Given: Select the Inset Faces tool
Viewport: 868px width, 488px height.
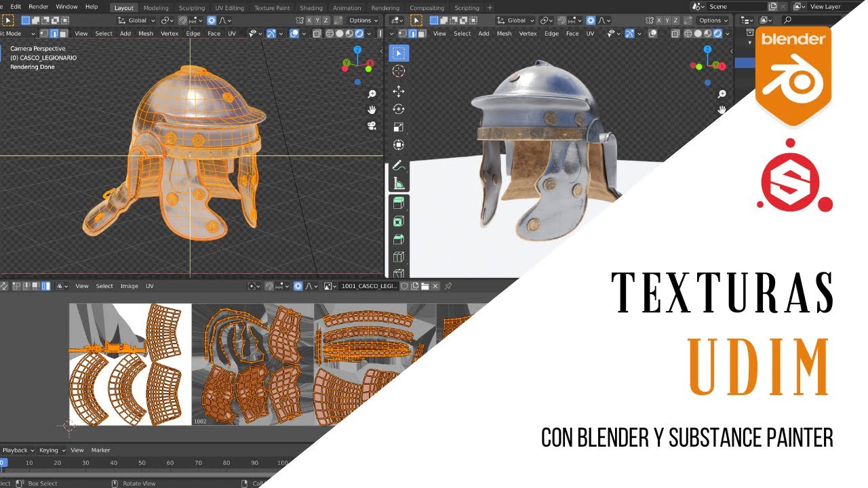Looking at the screenshot, I should (x=399, y=221).
